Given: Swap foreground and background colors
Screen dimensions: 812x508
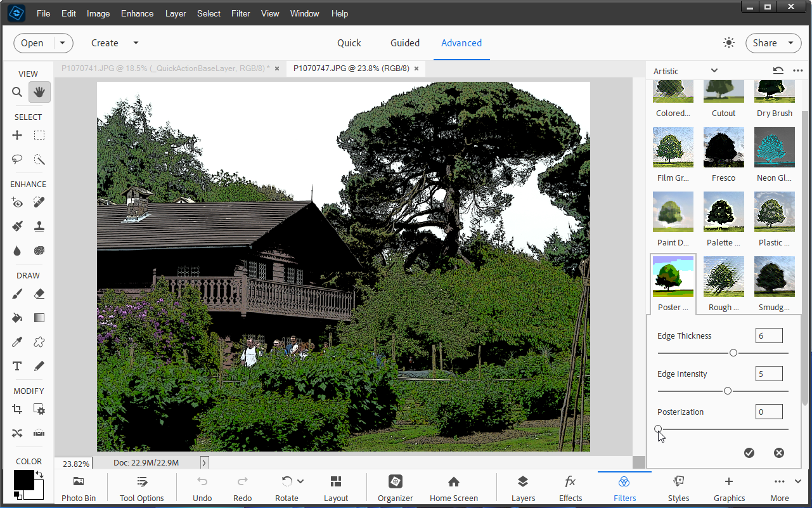Looking at the screenshot, I should [x=39, y=474].
